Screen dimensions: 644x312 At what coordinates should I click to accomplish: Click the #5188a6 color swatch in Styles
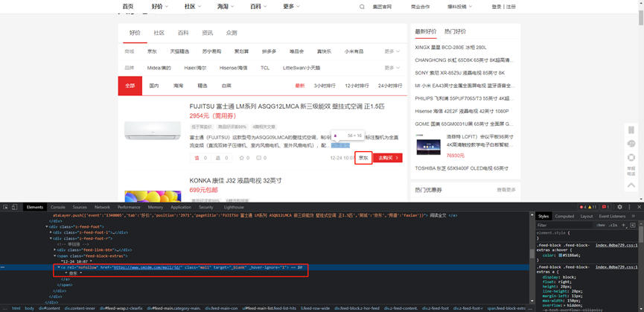pyautogui.click(x=561, y=255)
